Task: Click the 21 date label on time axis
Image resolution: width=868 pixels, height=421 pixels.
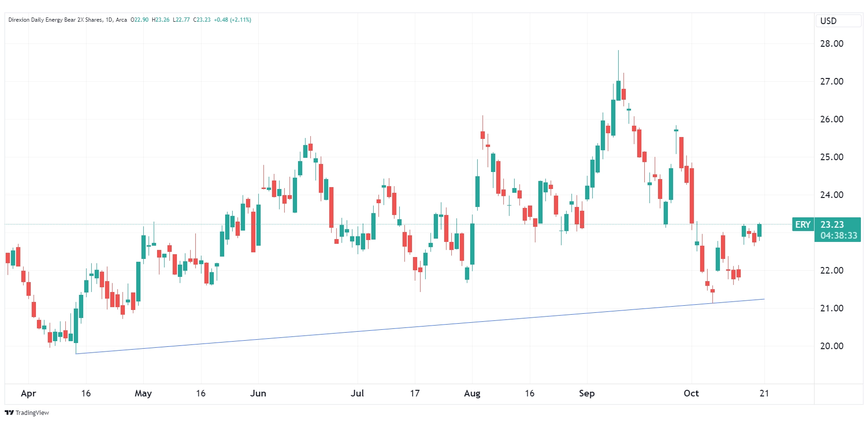Action: [x=764, y=393]
